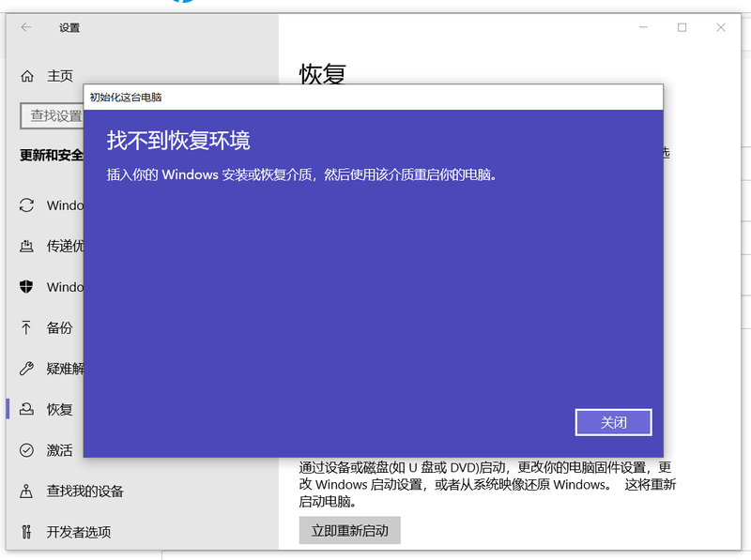Screen dimensions: 751x560
Task: Open Windows 安全中心 shield icon
Action: (27, 287)
